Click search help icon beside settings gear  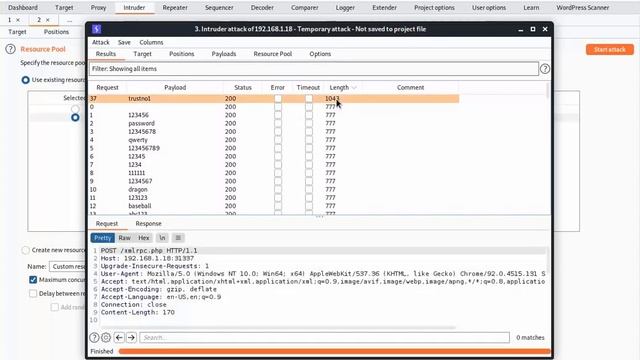(94, 338)
